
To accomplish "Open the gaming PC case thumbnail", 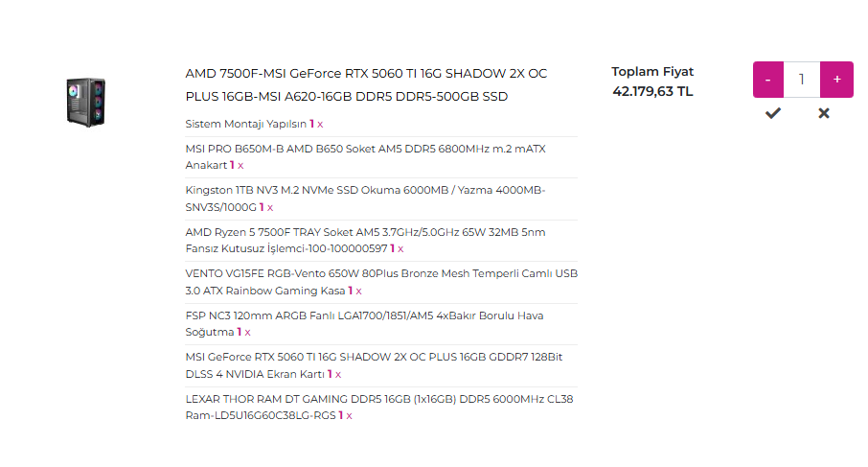I will [86, 103].
